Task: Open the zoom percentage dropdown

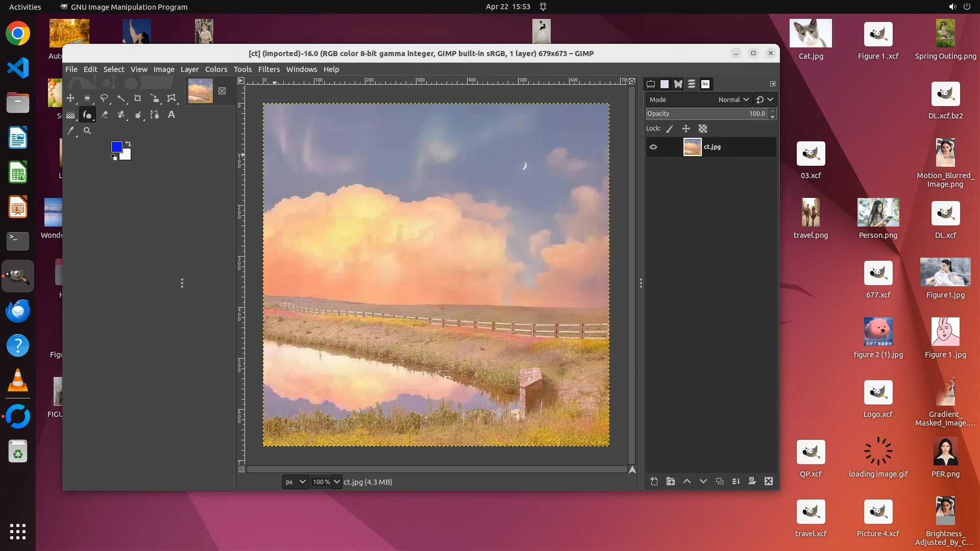Action: (336, 482)
